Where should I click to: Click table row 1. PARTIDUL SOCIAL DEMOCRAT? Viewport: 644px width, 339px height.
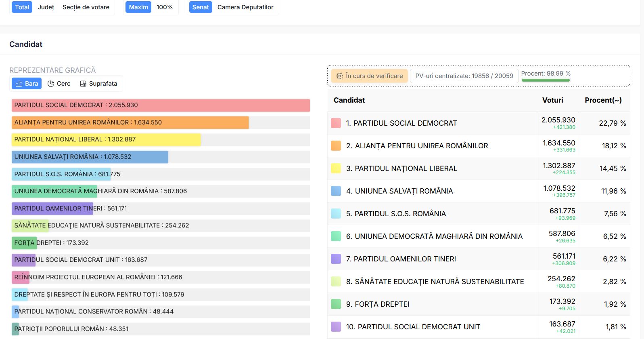tap(479, 123)
